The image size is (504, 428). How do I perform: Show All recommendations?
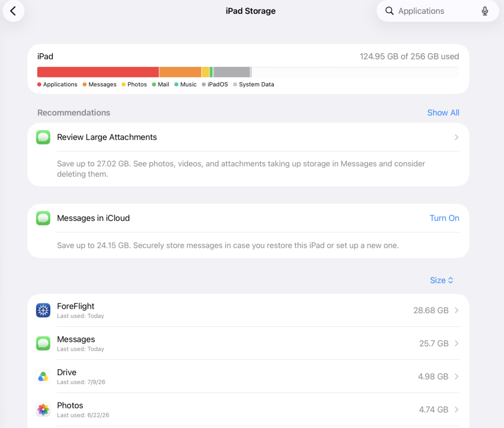[443, 113]
